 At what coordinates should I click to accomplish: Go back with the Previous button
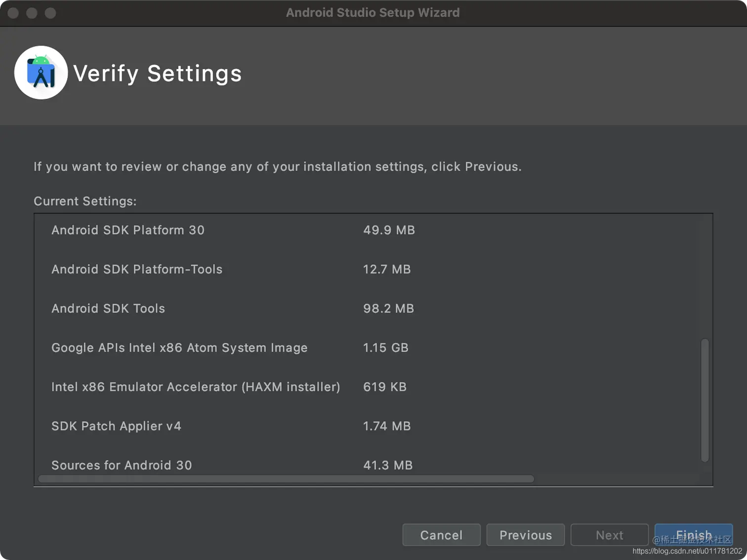525,535
